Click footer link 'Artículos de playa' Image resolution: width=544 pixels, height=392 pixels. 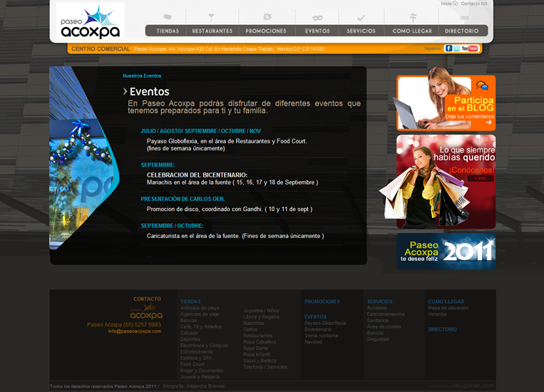(200, 308)
